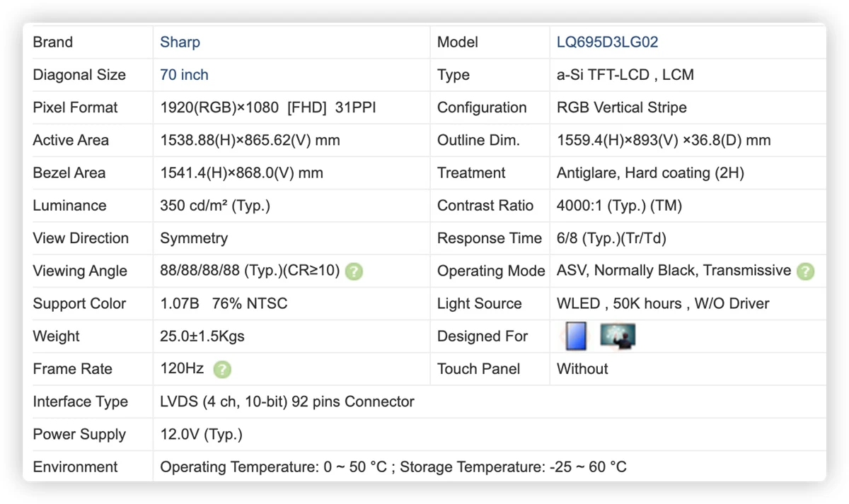Select the blue display panel application icon
The image size is (849, 504).
[x=576, y=336]
